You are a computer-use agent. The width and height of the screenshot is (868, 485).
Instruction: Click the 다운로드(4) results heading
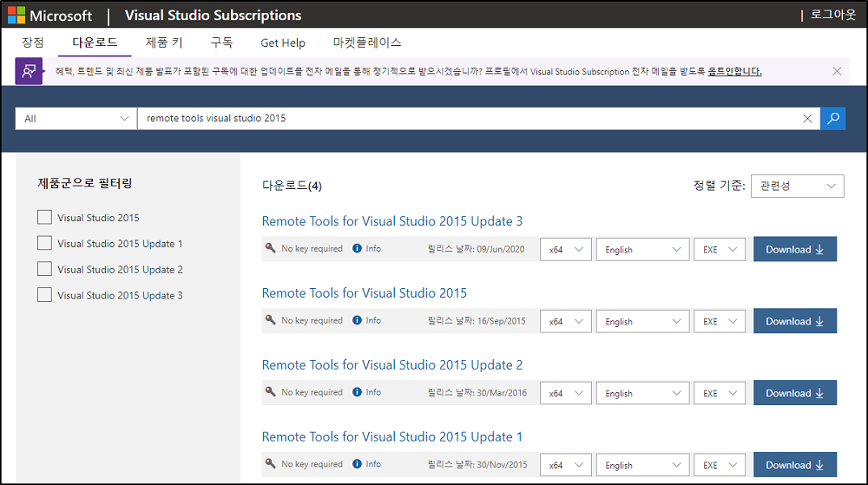point(292,186)
